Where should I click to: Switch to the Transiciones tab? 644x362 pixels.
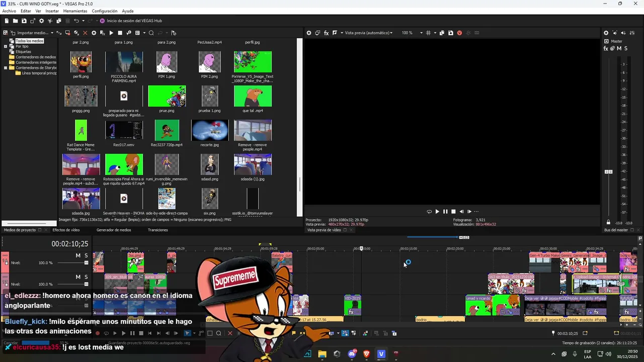click(x=157, y=230)
